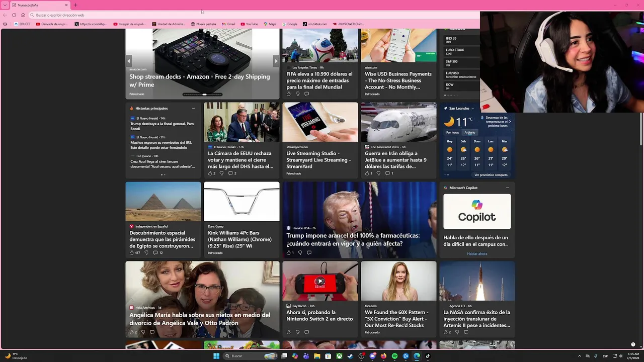The height and width of the screenshot is (362, 644).
Task: Select a dot in carousel slide indicator
Action: pyautogui.click(x=202, y=95)
